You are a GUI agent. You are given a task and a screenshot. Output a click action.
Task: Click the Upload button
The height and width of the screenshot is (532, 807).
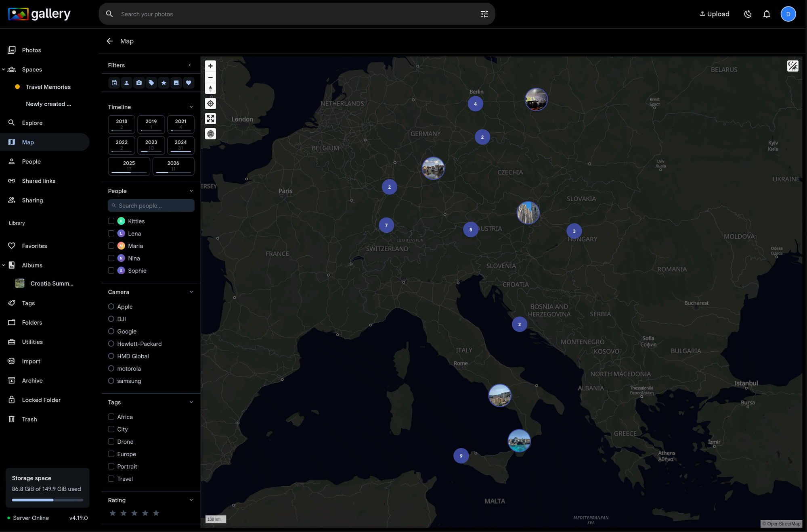[714, 13]
